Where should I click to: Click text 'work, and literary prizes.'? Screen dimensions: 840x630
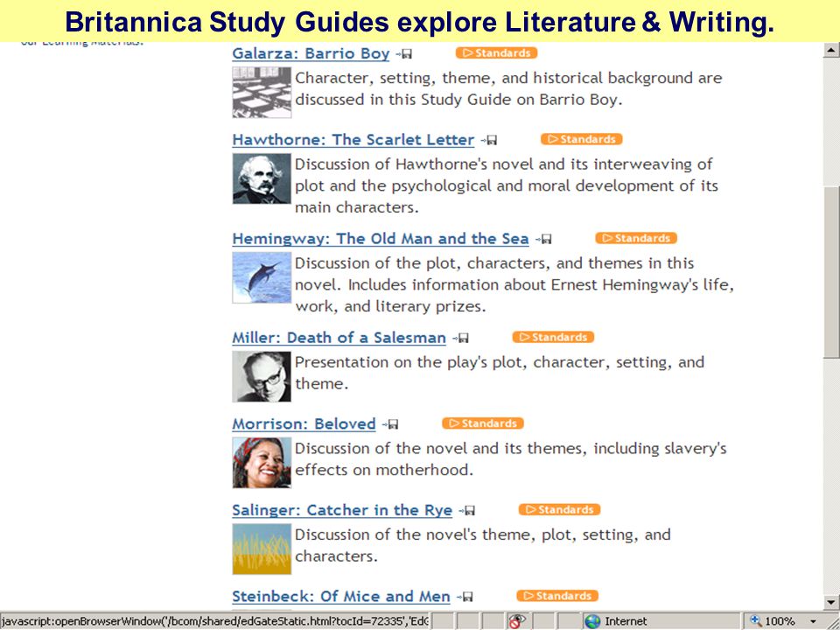point(390,307)
